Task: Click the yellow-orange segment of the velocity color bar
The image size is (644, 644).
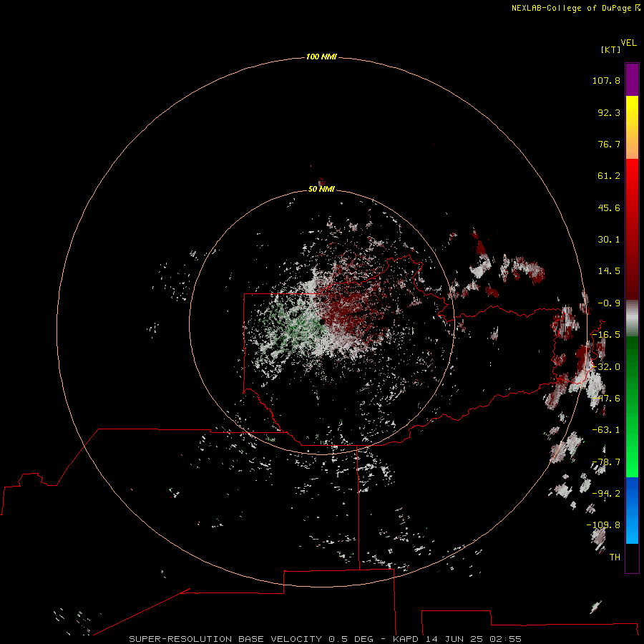Action: point(632,127)
